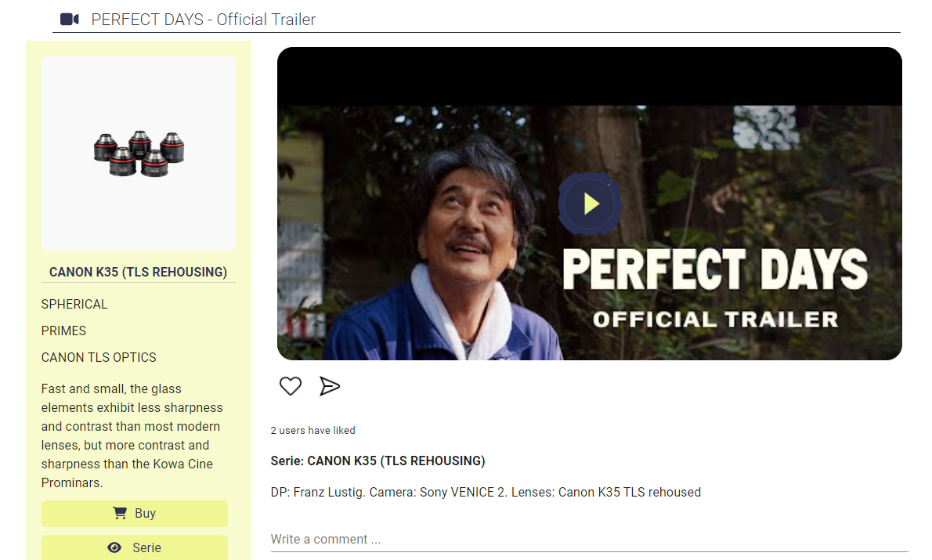Click the Buy button
This screenshot has height=560, width=932.
coord(135,513)
